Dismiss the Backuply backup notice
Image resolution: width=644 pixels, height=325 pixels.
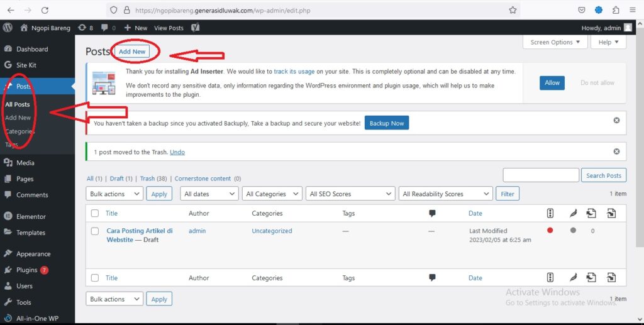(x=616, y=120)
